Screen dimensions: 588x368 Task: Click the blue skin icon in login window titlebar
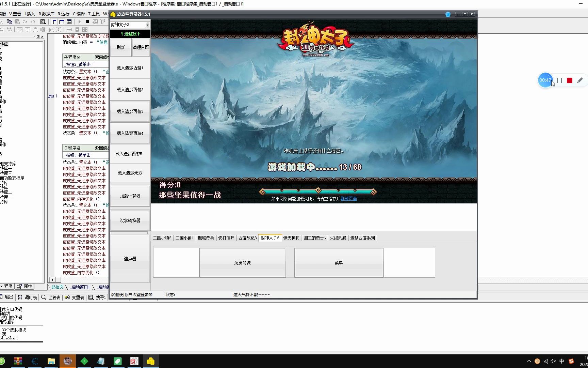click(448, 14)
